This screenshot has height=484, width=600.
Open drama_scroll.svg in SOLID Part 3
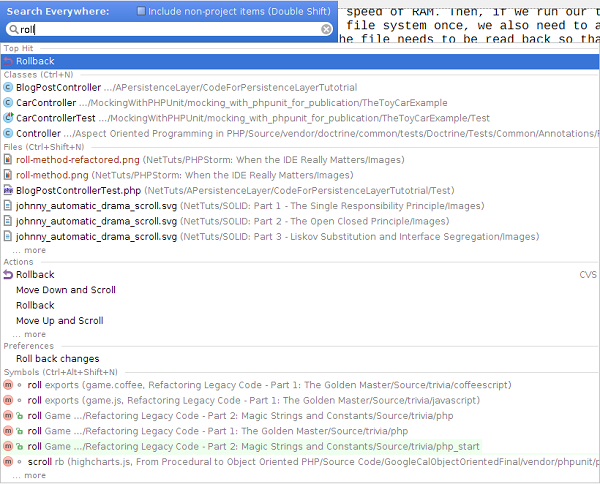pos(300,236)
